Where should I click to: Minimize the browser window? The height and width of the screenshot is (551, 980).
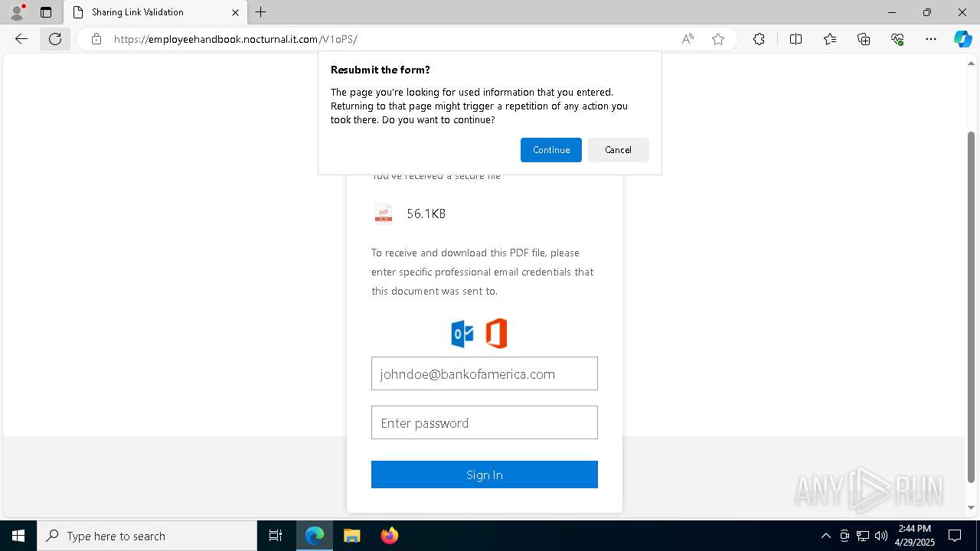[x=892, y=12]
